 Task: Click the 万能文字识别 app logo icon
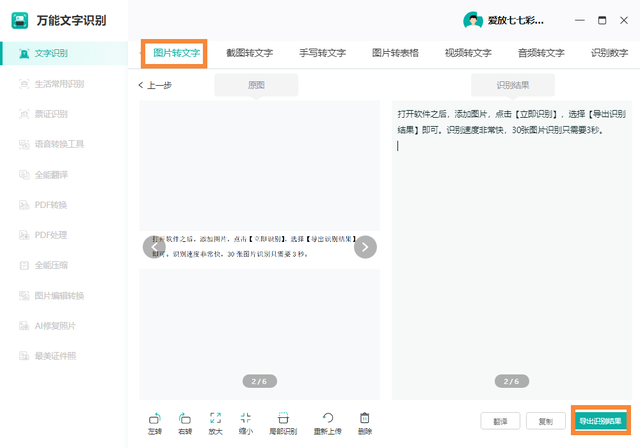point(20,20)
